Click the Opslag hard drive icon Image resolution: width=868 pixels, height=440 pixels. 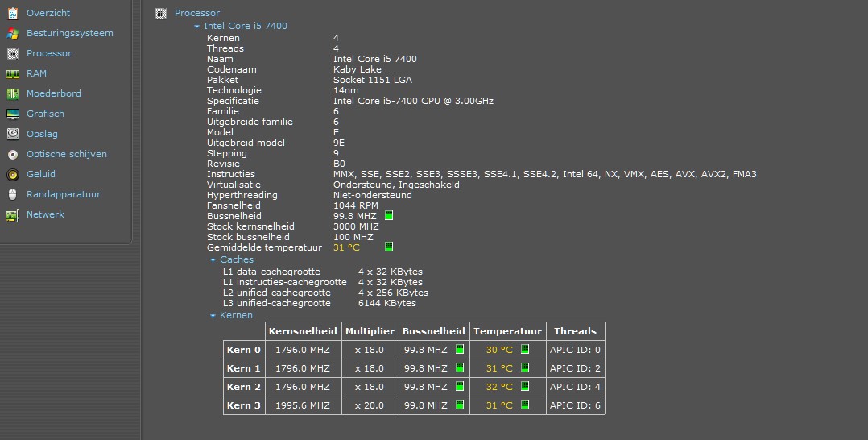[13, 134]
